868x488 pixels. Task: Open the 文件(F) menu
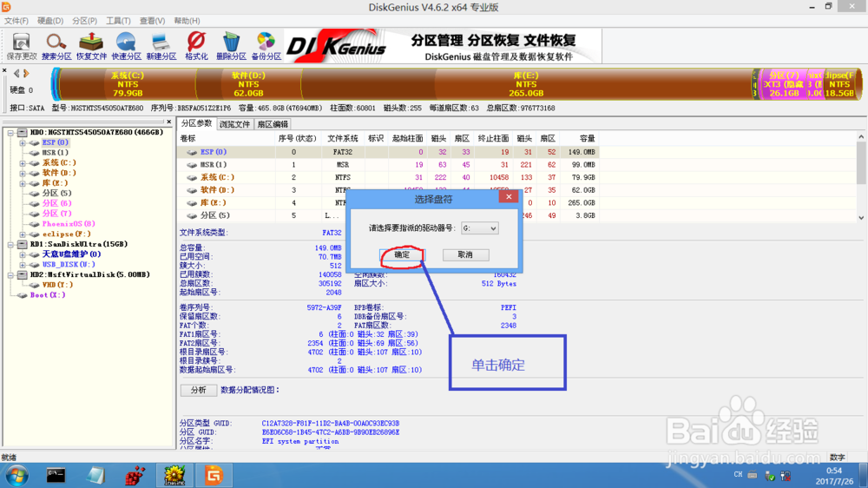click(16, 21)
